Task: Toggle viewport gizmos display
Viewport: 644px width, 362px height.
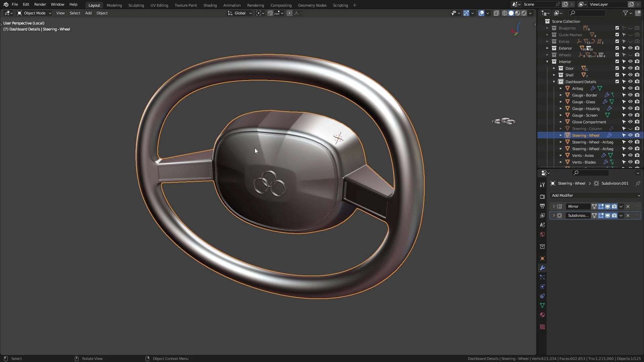Action: click(x=466, y=13)
